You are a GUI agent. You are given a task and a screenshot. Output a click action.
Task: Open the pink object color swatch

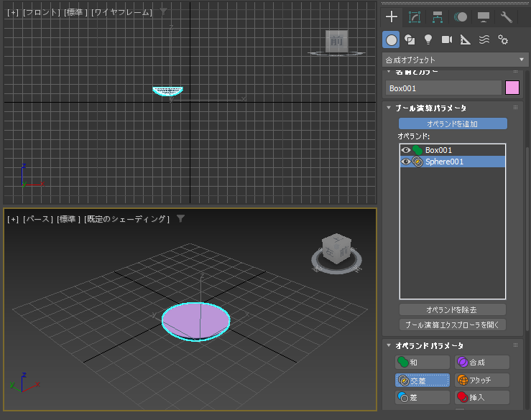pos(512,88)
